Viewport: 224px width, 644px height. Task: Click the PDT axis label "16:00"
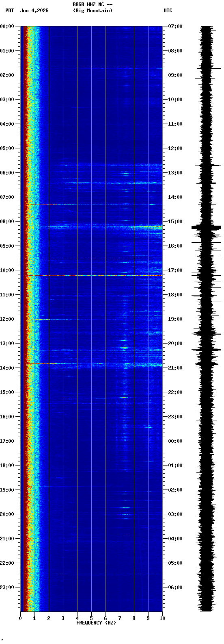point(7,417)
